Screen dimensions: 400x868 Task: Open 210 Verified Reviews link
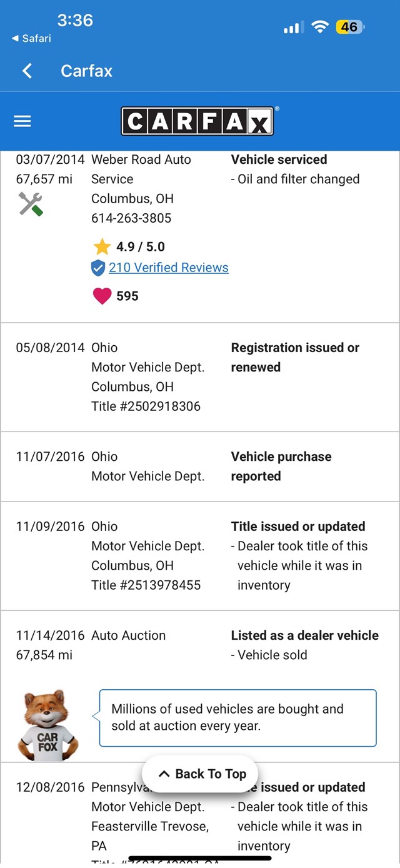[x=169, y=268]
